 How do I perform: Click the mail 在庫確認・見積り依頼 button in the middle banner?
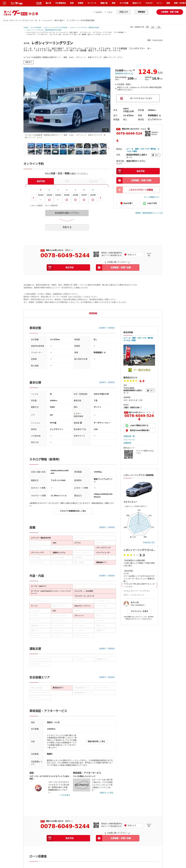118,267
